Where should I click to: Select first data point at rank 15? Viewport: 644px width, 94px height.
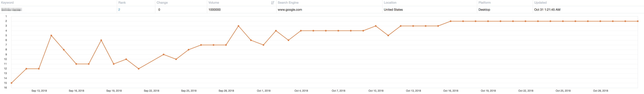pos(11,83)
